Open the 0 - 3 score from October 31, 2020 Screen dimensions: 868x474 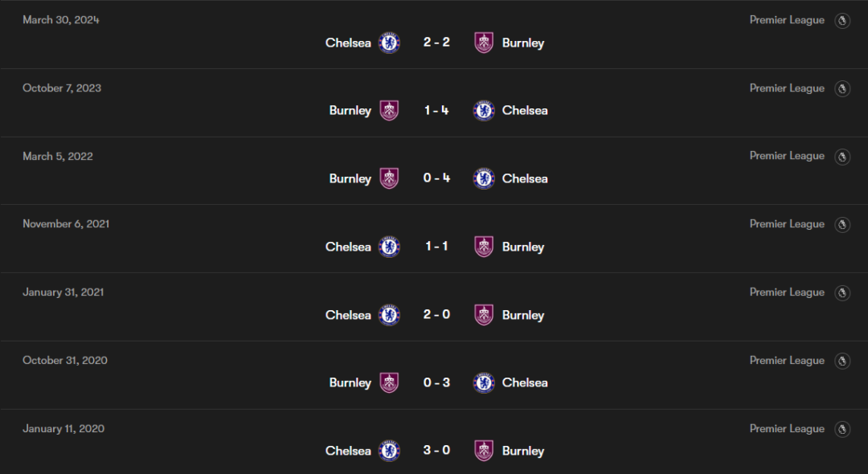coord(436,382)
